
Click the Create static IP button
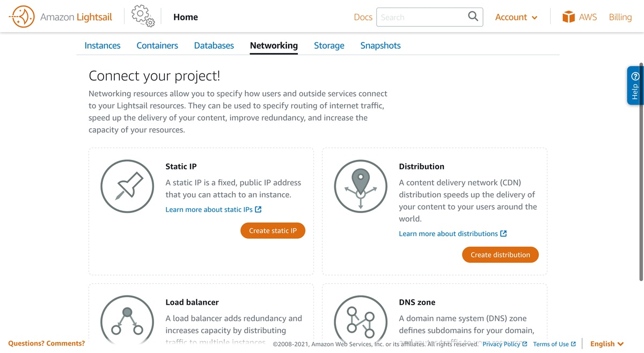point(273,231)
